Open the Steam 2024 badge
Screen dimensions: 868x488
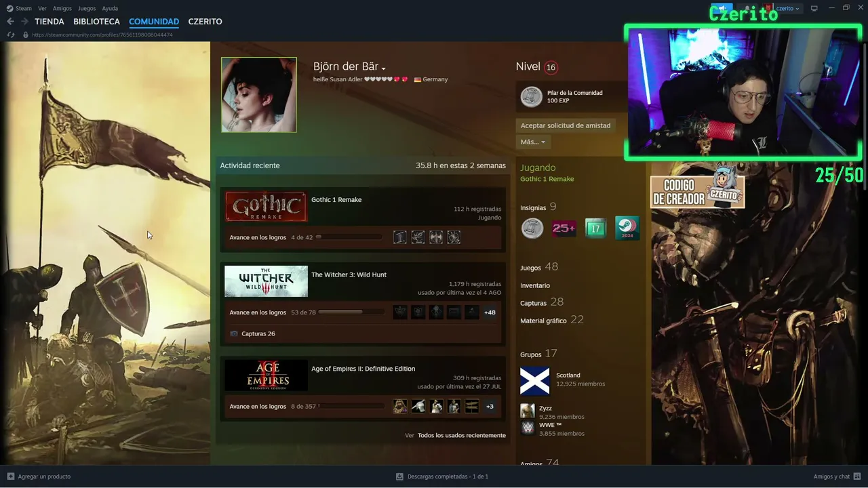click(627, 228)
